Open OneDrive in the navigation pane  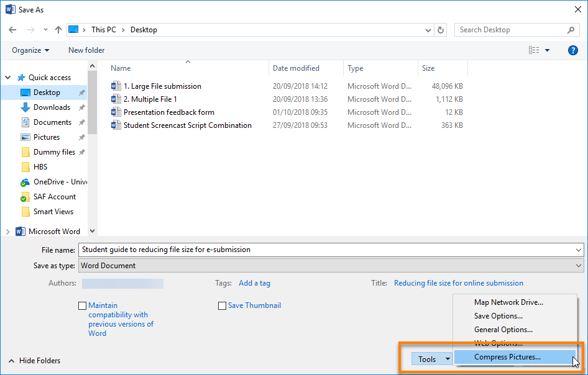click(60, 182)
